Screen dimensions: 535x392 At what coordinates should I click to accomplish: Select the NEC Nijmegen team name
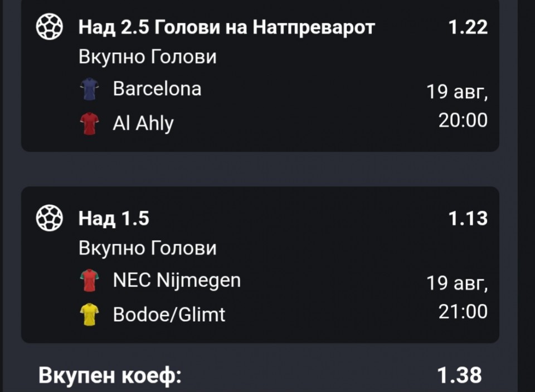(x=177, y=280)
